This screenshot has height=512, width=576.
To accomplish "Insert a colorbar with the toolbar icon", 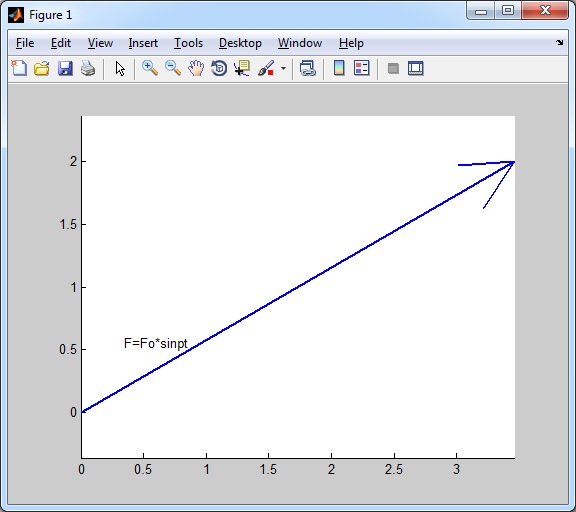I will click(x=339, y=68).
